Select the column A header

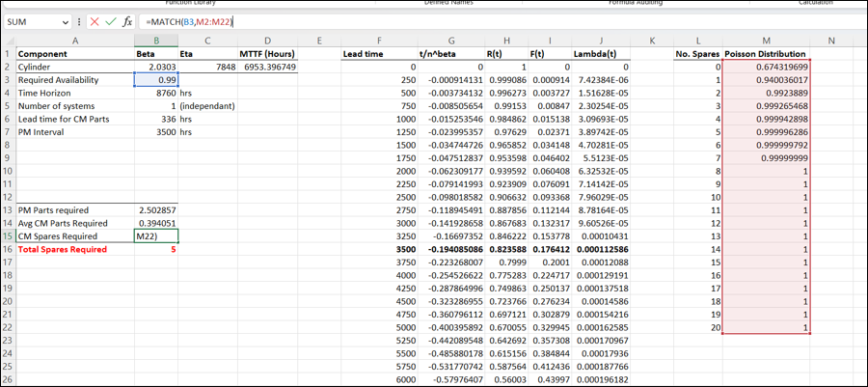pyautogui.click(x=74, y=41)
